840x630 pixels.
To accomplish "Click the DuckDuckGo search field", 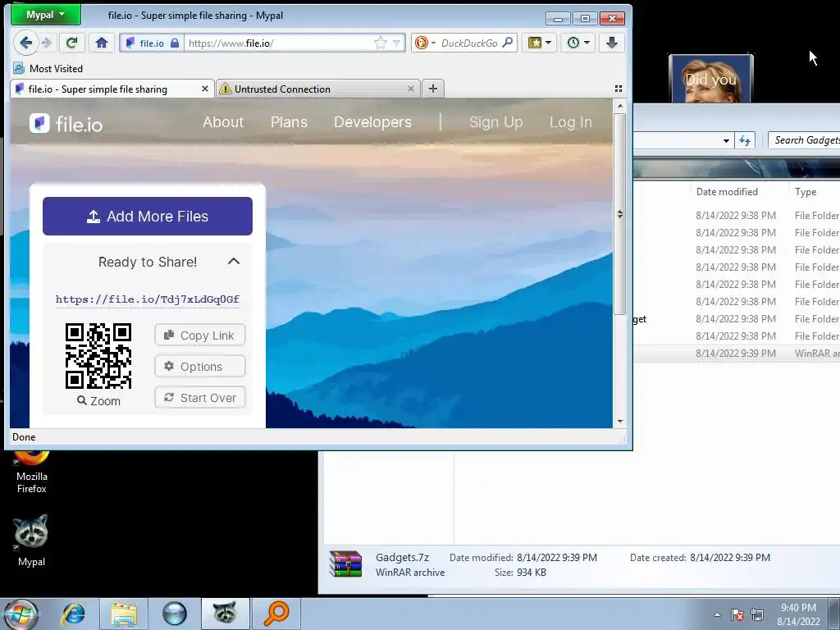I will click(x=469, y=43).
